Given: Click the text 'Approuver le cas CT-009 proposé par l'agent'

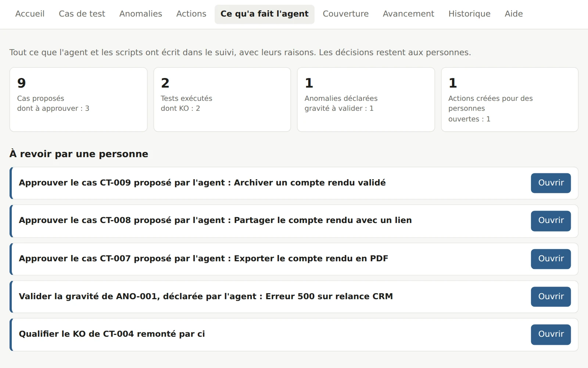Looking at the screenshot, I should tap(122, 183).
